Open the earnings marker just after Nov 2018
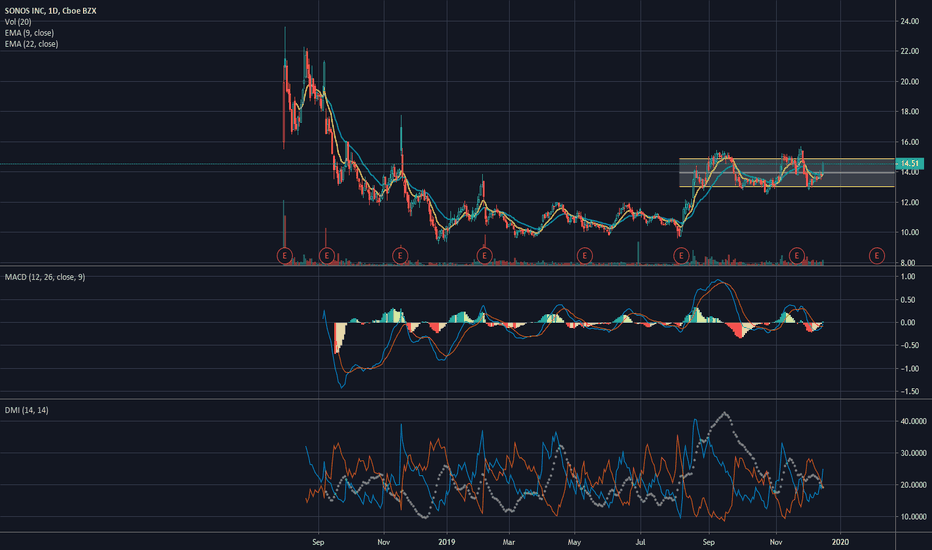 [x=400, y=256]
